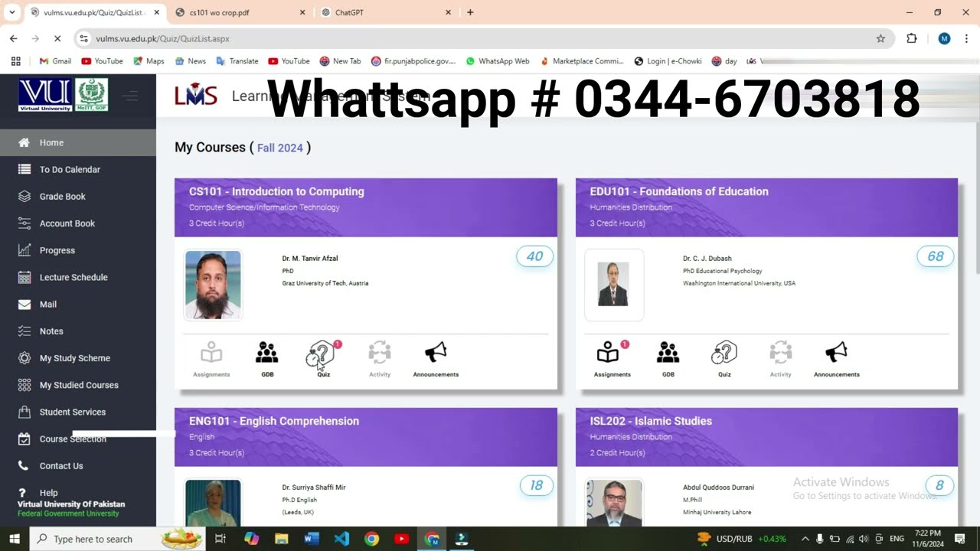Open CS101 Announcements megaphone icon
Viewport: 980px width, 551px height.
pyautogui.click(x=436, y=353)
